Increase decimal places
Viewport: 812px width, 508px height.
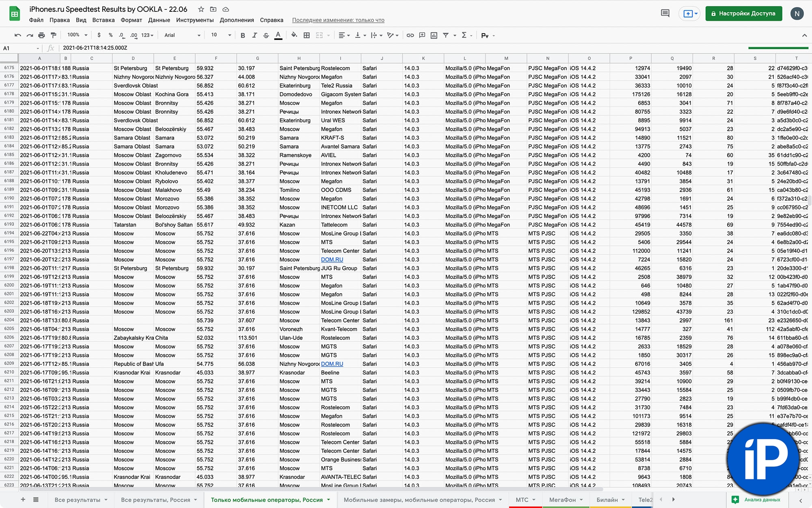click(x=134, y=35)
